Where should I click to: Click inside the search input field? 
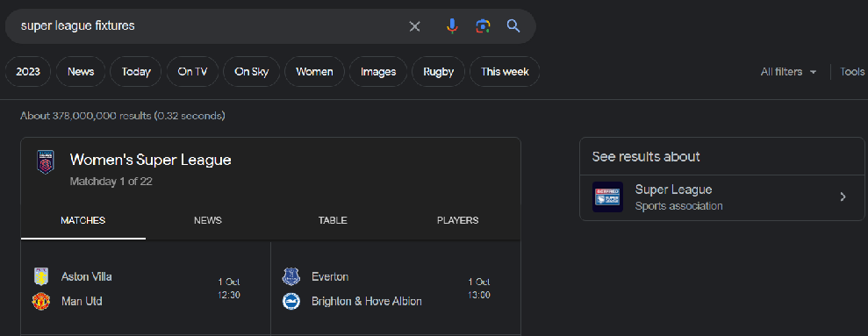coord(211,26)
